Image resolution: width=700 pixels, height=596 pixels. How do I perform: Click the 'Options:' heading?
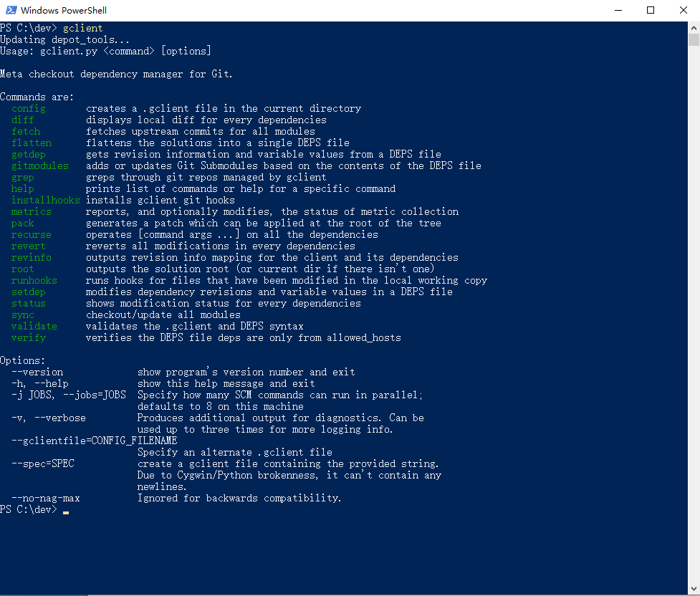(x=23, y=361)
